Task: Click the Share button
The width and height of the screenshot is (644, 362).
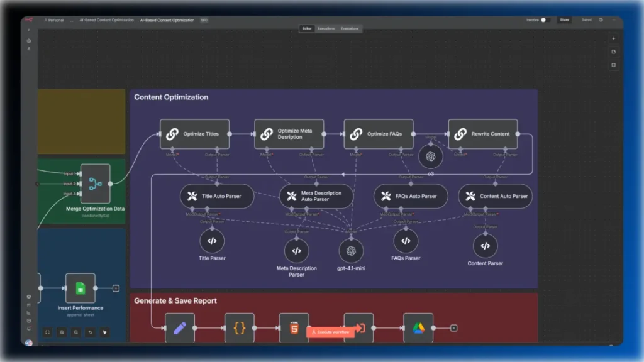Action: point(565,19)
